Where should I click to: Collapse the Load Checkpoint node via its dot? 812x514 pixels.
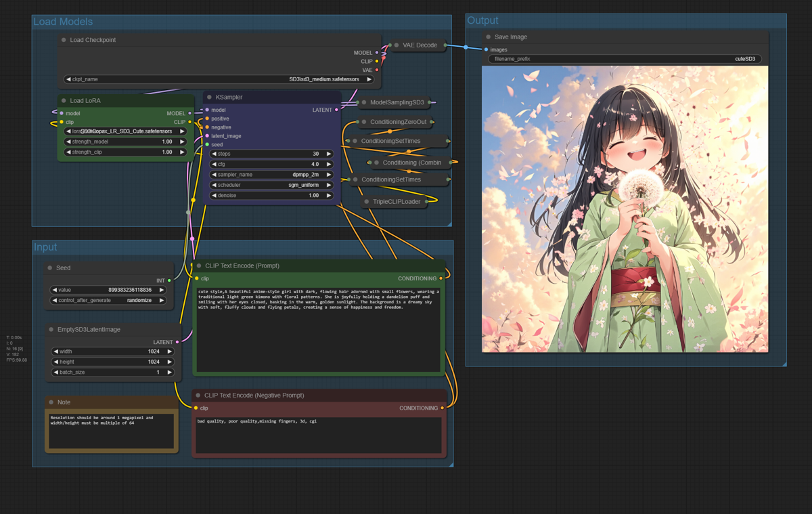(x=64, y=40)
